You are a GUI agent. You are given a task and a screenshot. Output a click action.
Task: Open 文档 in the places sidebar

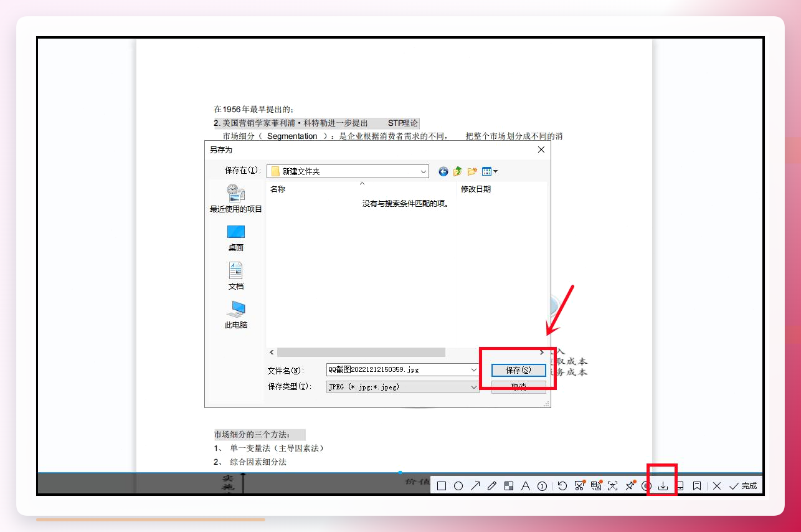coord(236,277)
